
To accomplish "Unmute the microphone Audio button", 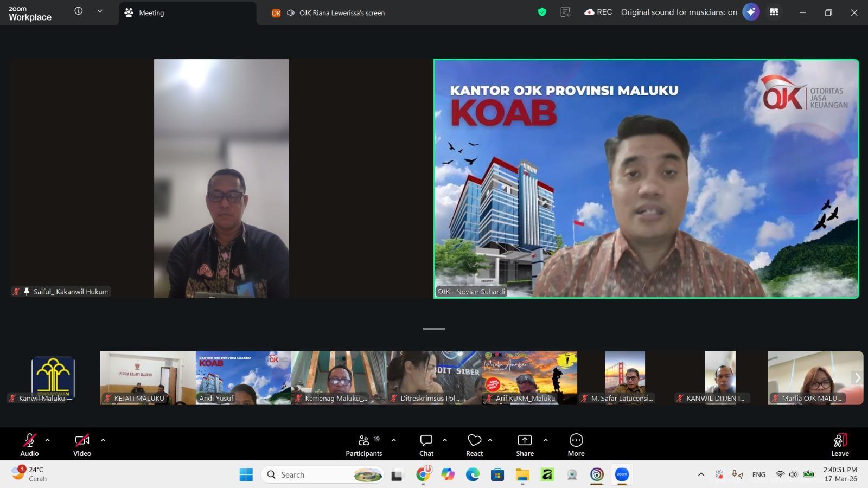I will pos(30,445).
